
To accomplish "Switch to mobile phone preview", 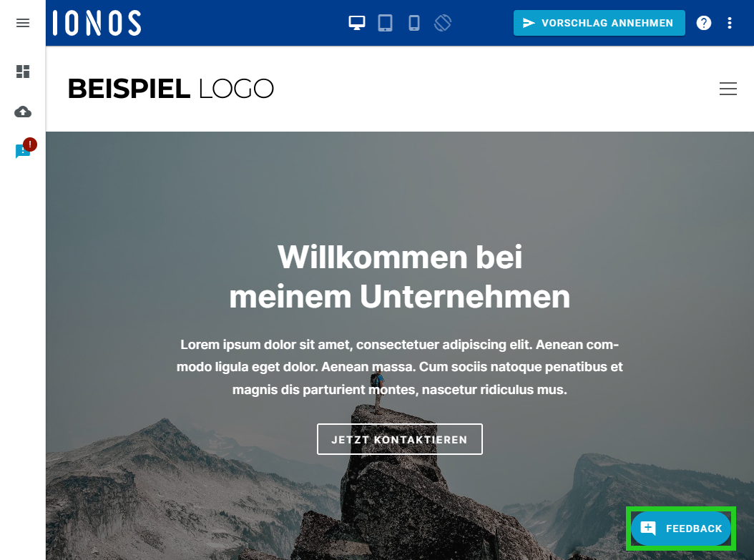I will [414, 23].
